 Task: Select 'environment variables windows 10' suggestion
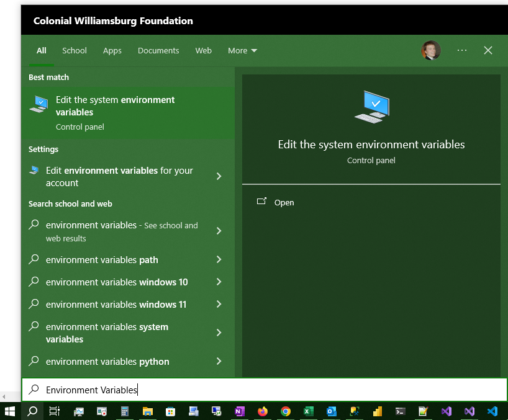pos(117,282)
